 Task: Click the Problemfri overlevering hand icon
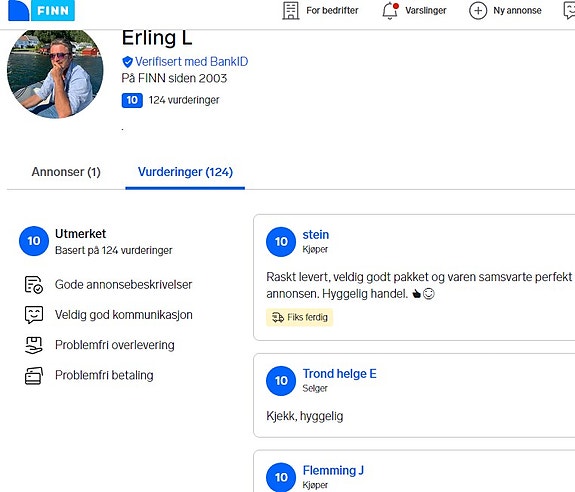[x=34, y=345]
